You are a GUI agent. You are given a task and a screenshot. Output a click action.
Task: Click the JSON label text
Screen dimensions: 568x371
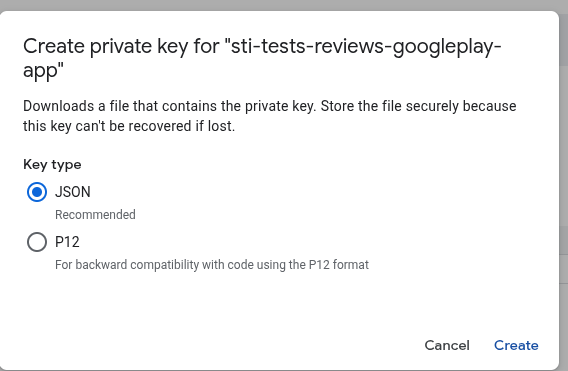click(x=73, y=192)
